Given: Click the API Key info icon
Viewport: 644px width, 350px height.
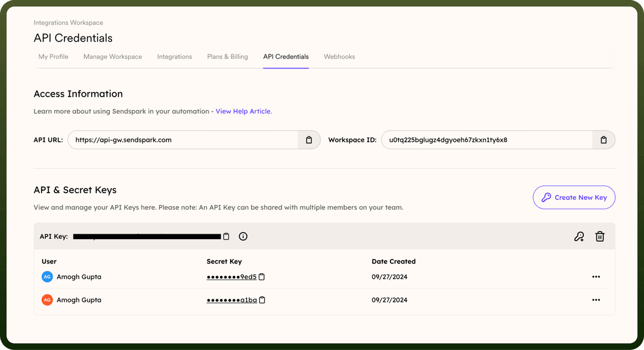Looking at the screenshot, I should click(243, 236).
